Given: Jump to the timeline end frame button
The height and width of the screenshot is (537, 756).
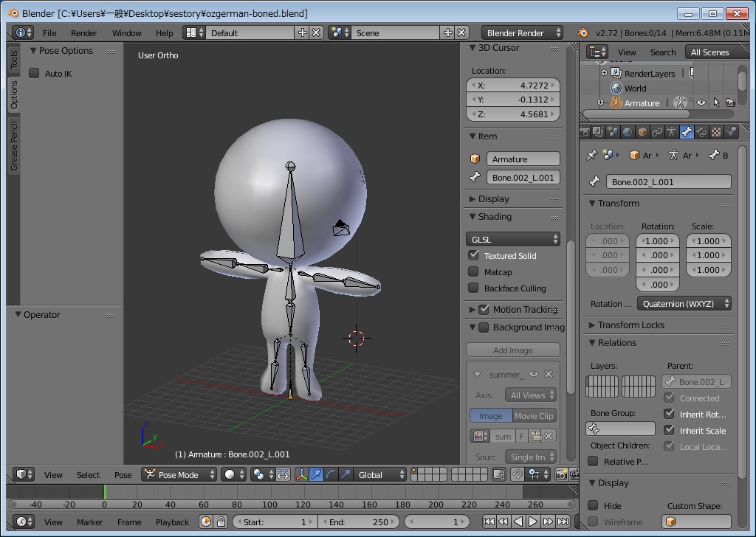Looking at the screenshot, I should coord(563,522).
